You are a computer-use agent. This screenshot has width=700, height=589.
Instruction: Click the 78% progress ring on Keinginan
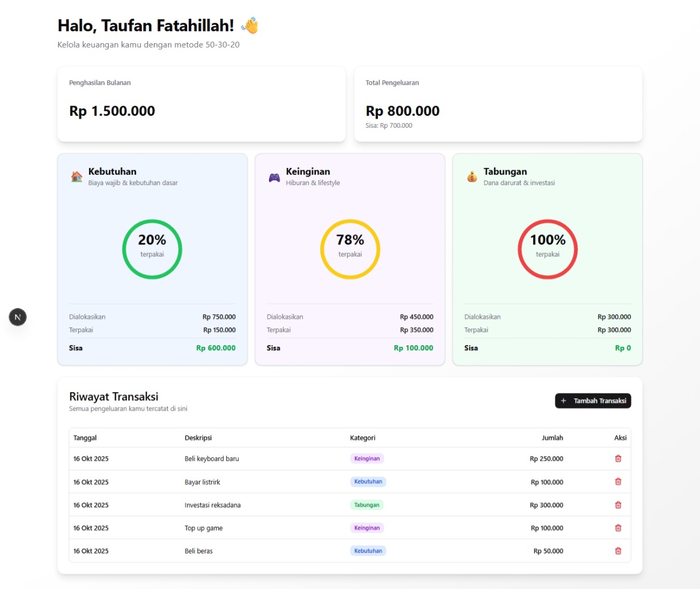[349, 249]
